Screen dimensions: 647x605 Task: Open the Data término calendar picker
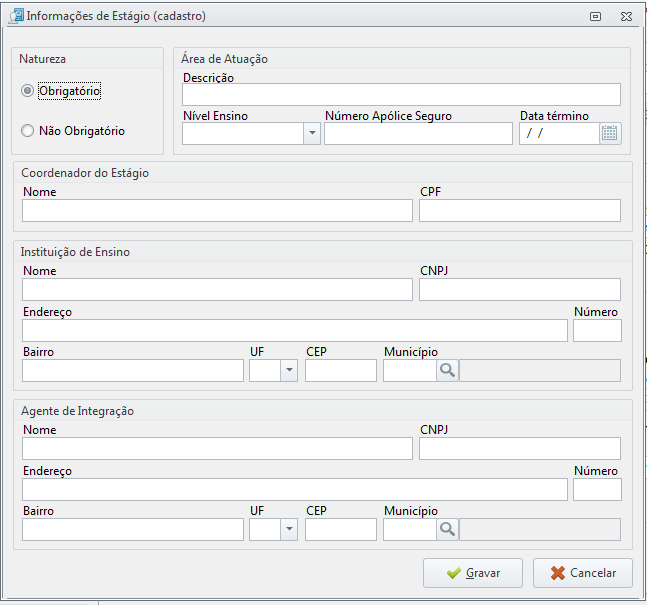610,134
